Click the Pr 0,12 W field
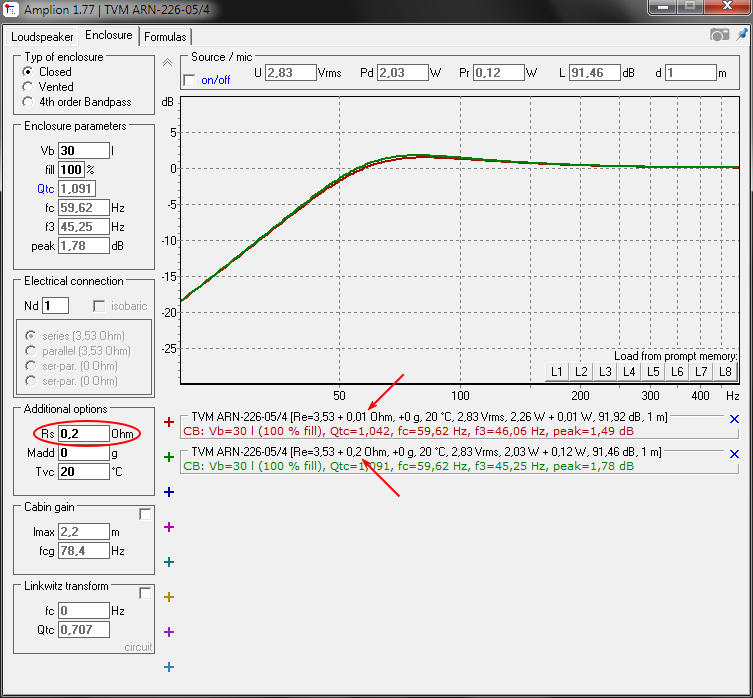The image size is (753, 698). (x=498, y=73)
